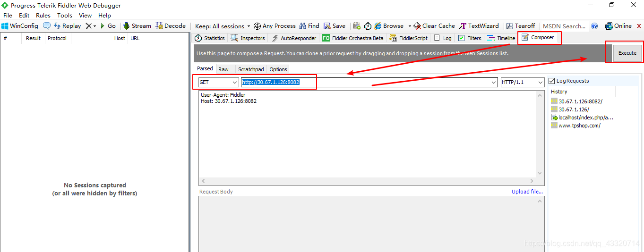The width and height of the screenshot is (644, 252).
Task: Click into the MSDN Search box
Action: click(564, 26)
